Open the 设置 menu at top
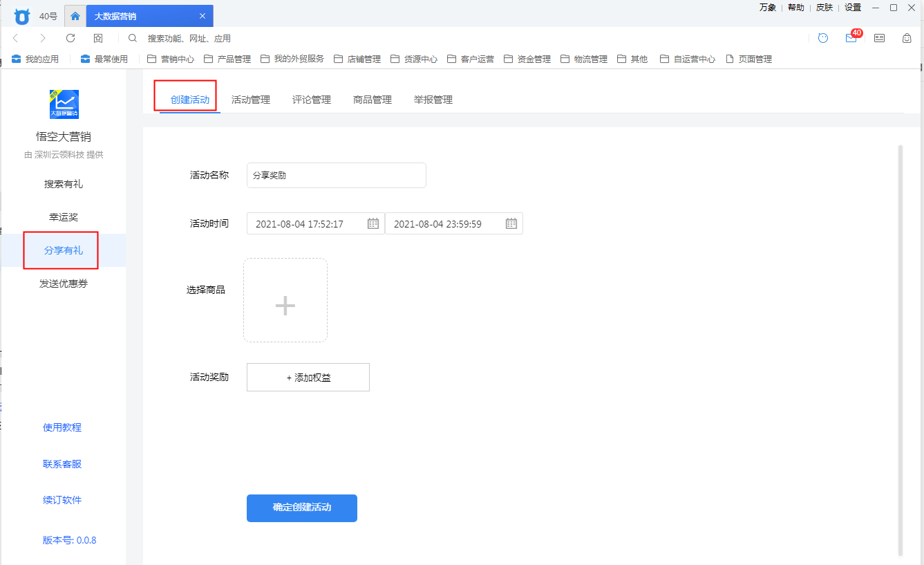This screenshot has width=924, height=565. click(x=853, y=7)
